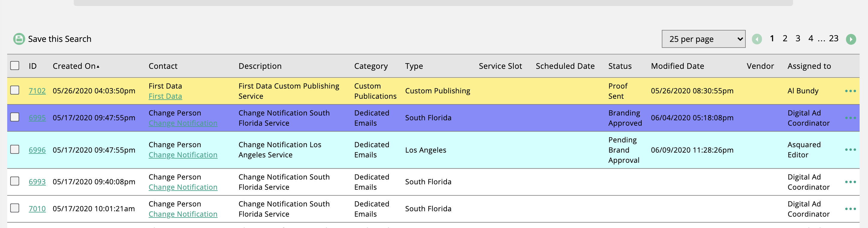Viewport: 868px width, 228px height.
Task: Click the Los Angeles type cell
Action: click(x=426, y=150)
